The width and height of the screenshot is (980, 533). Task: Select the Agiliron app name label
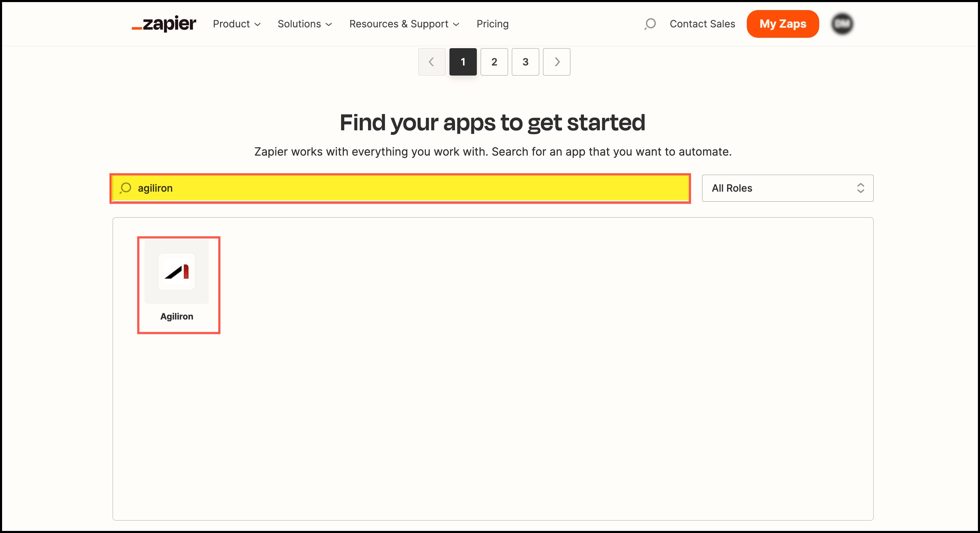[176, 316]
